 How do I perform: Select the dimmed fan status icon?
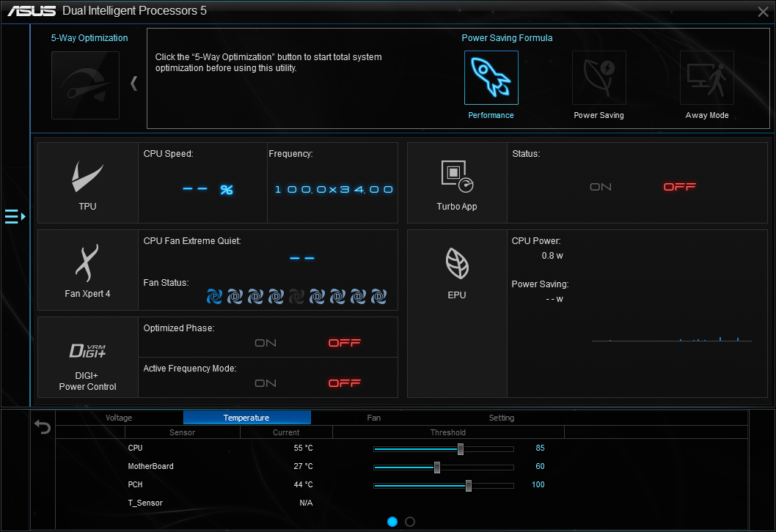coord(296,296)
